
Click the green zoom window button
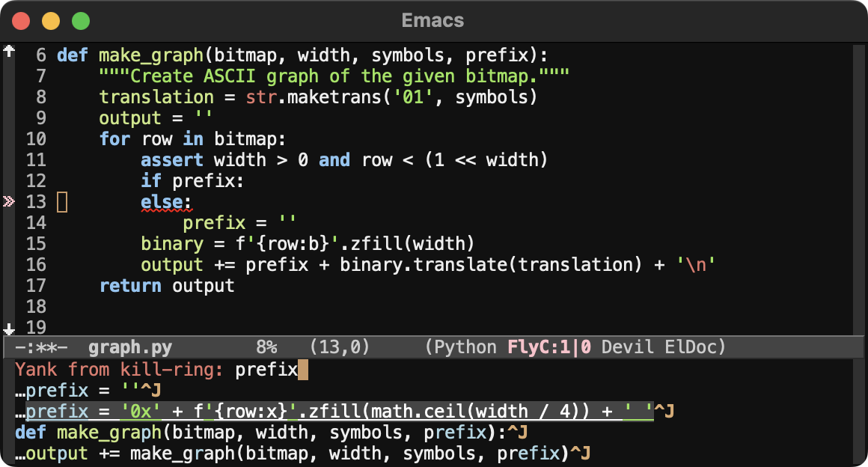(x=80, y=21)
